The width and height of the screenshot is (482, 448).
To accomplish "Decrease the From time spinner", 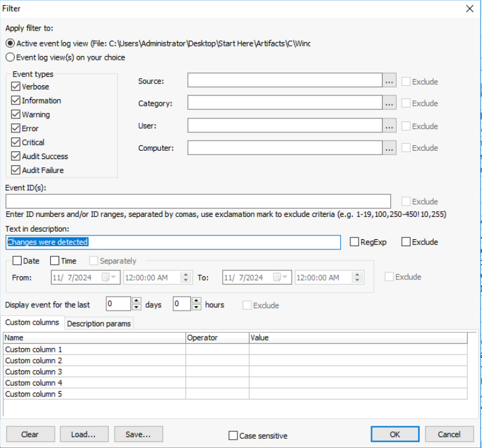I will coord(186,280).
